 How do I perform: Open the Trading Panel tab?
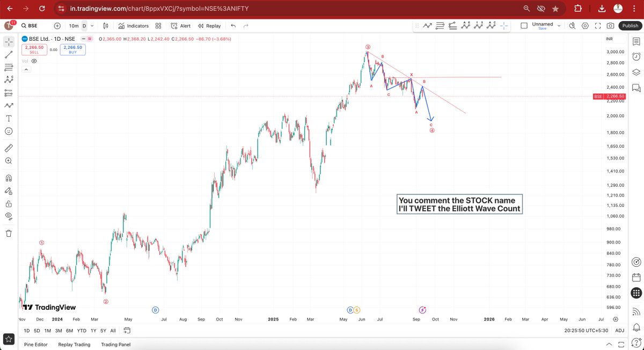(x=115, y=345)
